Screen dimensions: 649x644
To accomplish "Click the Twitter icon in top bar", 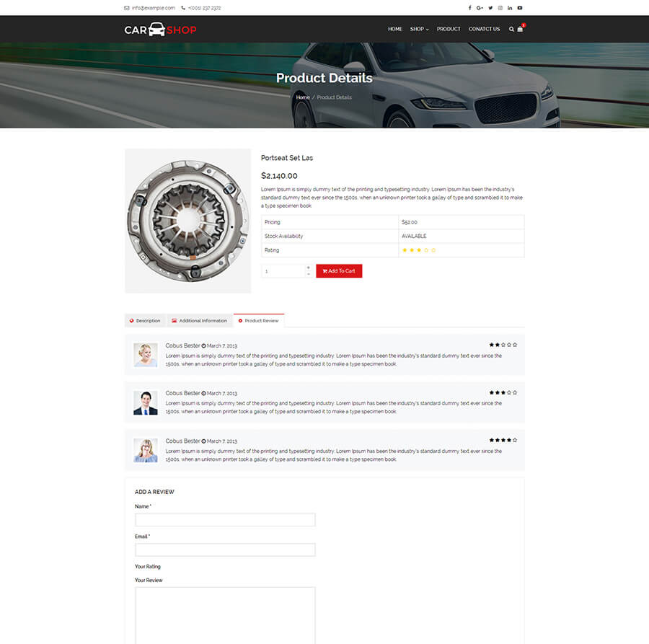I will tap(490, 8).
